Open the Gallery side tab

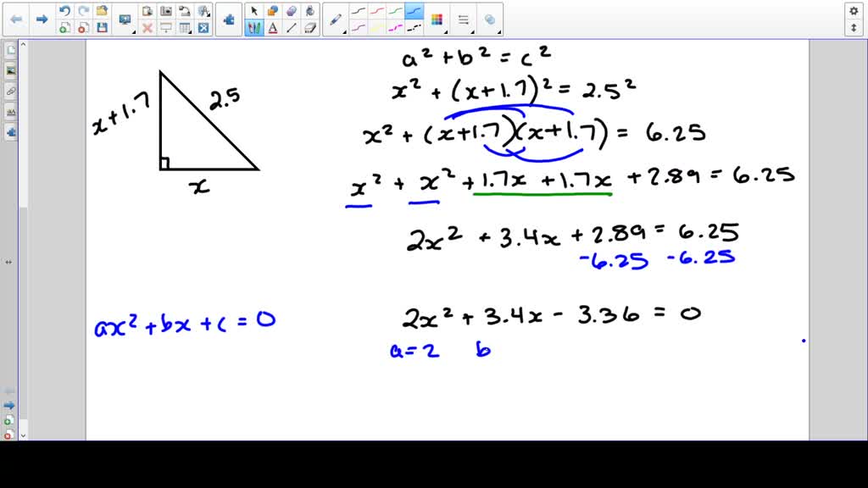pyautogui.click(x=10, y=71)
